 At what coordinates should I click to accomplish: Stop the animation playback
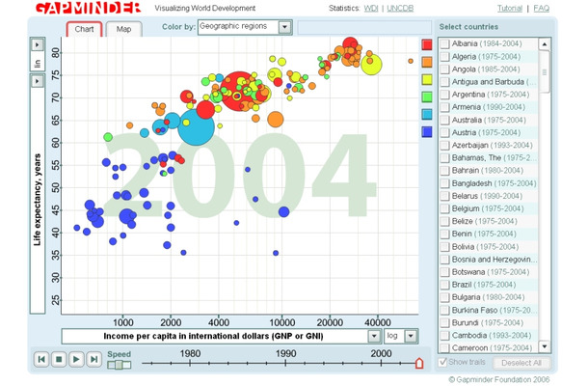59,359
